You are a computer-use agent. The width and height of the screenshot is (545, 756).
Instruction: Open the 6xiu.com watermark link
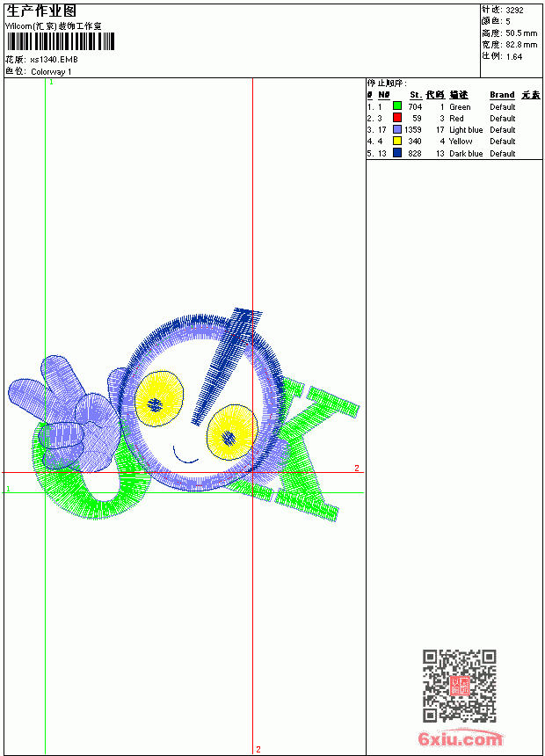coord(460,738)
